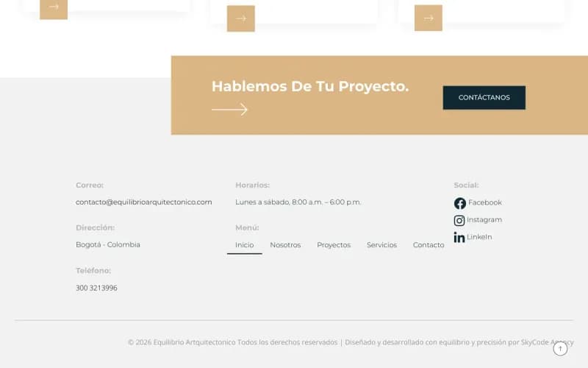Screen dimensions: 588x368
Task: Click the CONTÁCTANOS button
Action: [x=484, y=98]
